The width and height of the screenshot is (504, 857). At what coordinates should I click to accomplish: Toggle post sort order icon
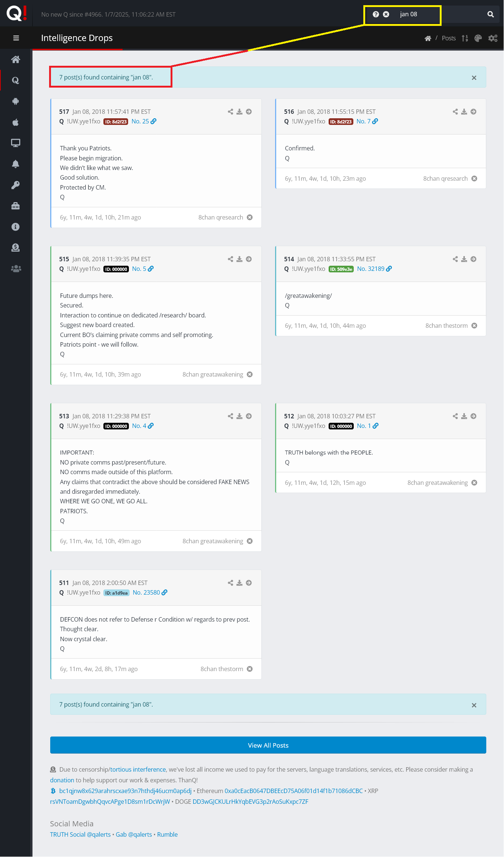pos(465,38)
